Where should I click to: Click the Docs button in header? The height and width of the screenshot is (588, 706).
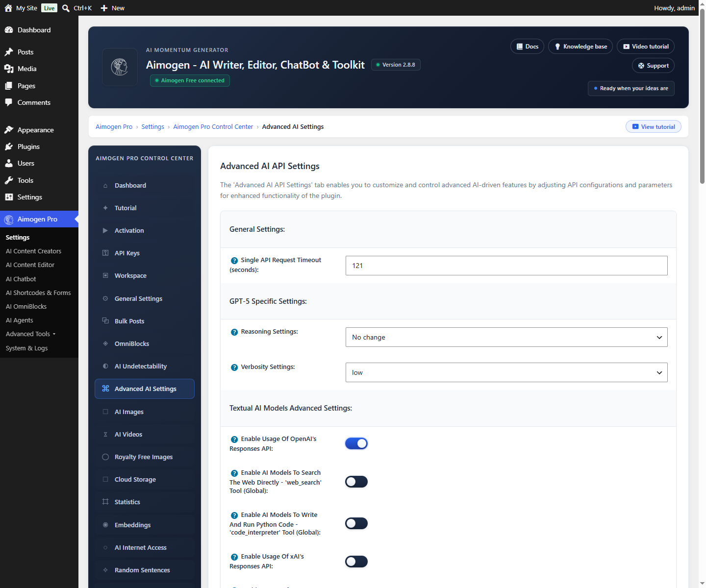[527, 47]
